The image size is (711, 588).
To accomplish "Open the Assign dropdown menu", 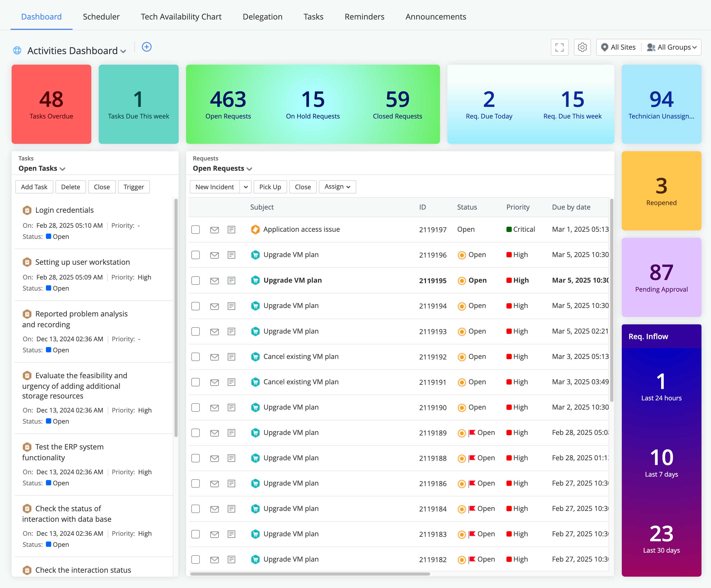I will [x=337, y=187].
